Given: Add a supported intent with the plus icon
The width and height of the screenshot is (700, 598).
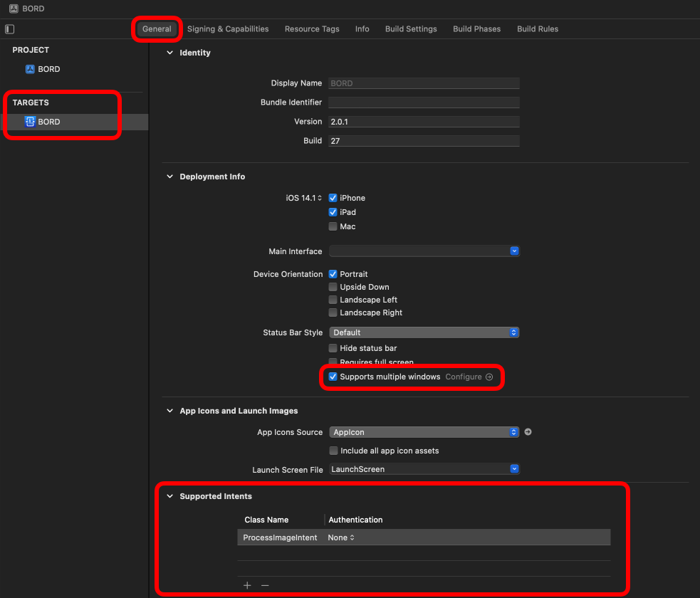Looking at the screenshot, I should pyautogui.click(x=247, y=585).
